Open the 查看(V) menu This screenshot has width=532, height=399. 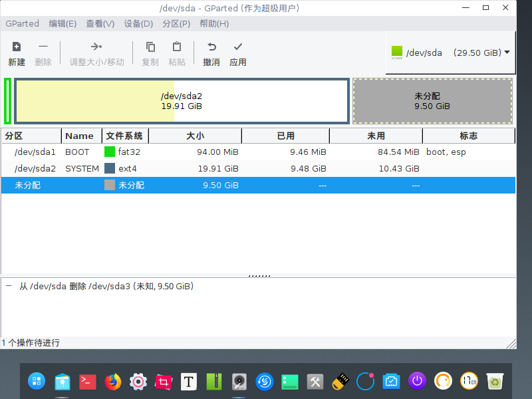100,23
